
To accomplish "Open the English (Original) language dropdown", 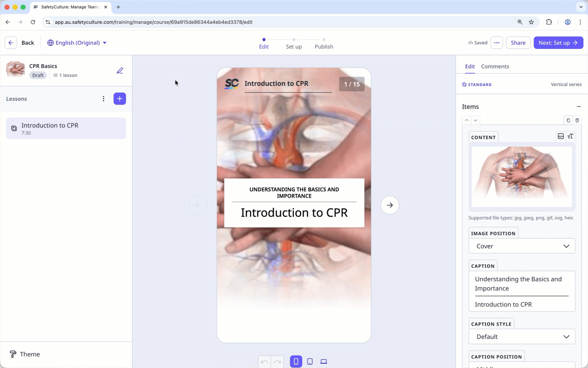I will 77,43.
